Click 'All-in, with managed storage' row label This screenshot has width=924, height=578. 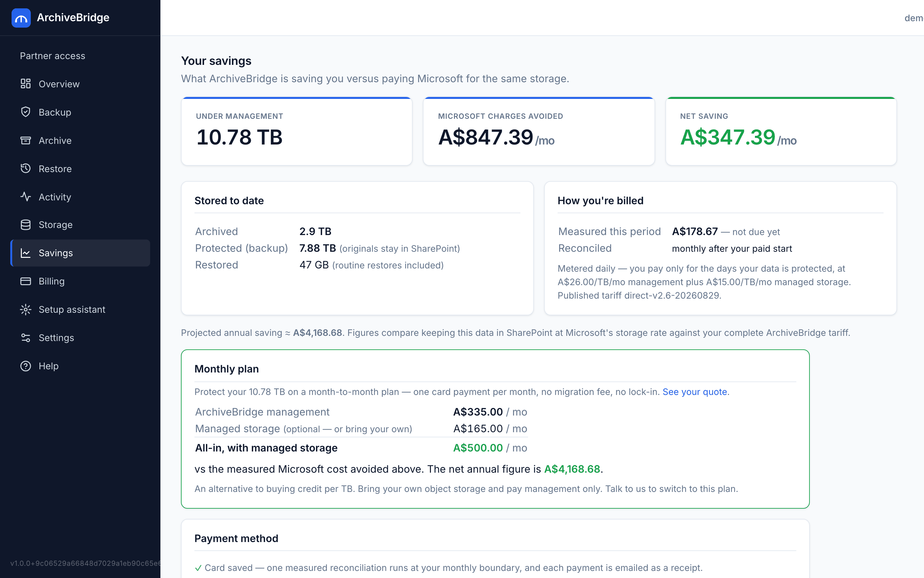[266, 448]
